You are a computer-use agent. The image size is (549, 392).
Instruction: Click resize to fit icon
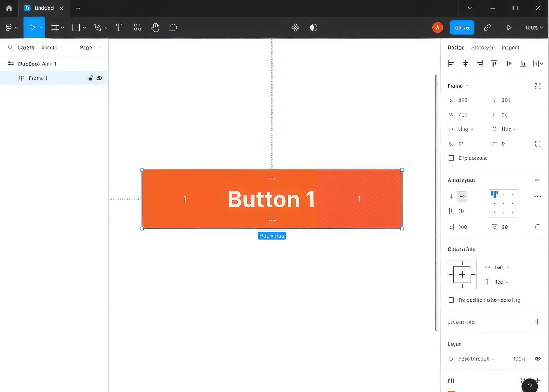click(537, 86)
